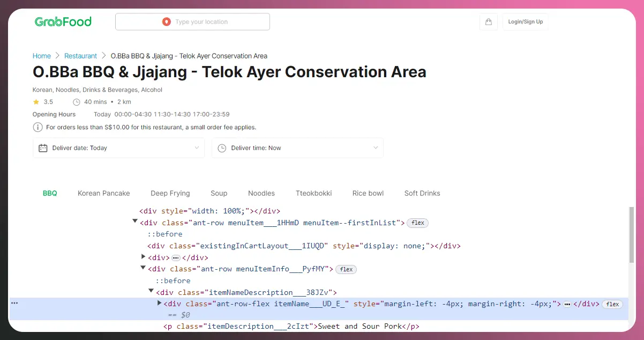Click the Type your location field
644x340 pixels.
click(201, 22)
